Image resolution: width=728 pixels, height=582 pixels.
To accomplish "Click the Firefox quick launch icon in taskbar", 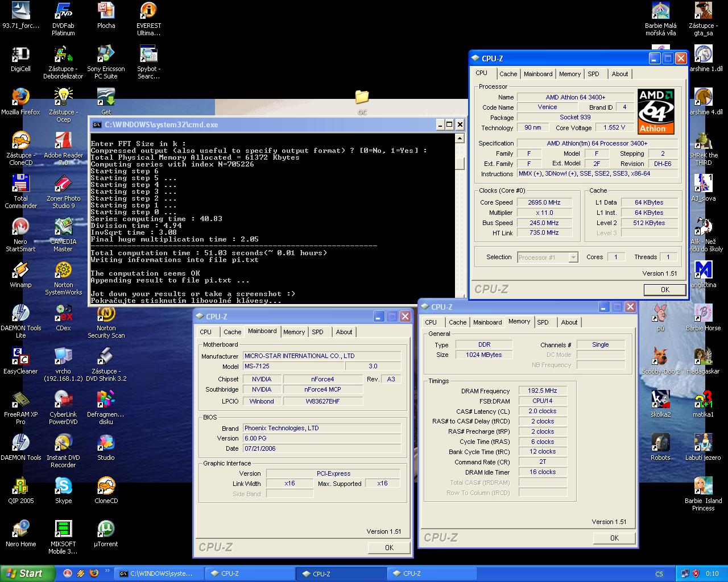I will [x=94, y=573].
